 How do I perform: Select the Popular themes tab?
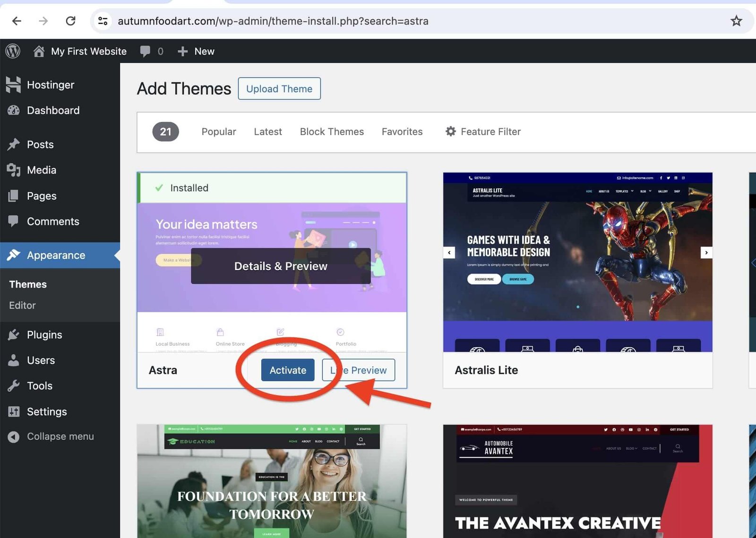(x=219, y=131)
